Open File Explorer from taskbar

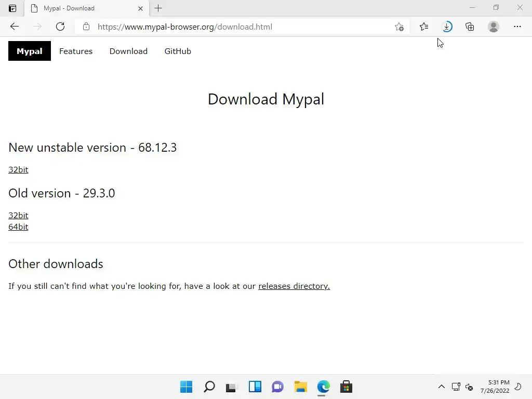point(301,387)
